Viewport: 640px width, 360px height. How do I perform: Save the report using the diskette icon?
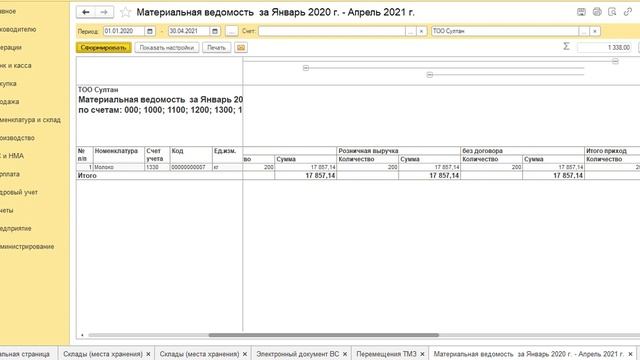(x=581, y=12)
